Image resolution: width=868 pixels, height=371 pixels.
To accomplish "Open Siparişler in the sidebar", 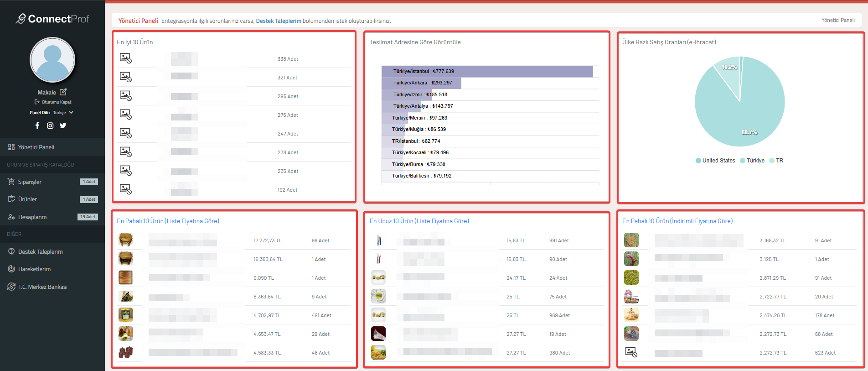I will (x=52, y=182).
